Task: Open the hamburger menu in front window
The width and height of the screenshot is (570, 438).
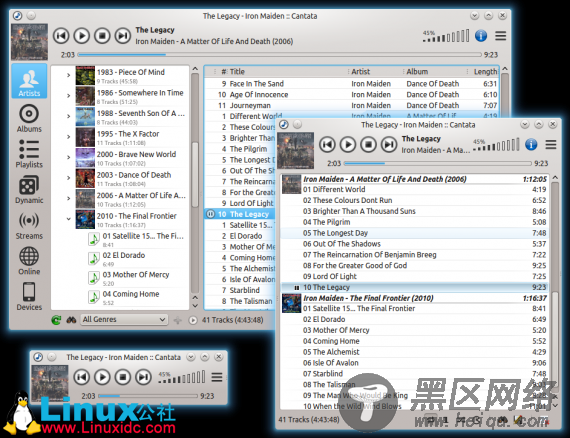Action: click(x=551, y=144)
